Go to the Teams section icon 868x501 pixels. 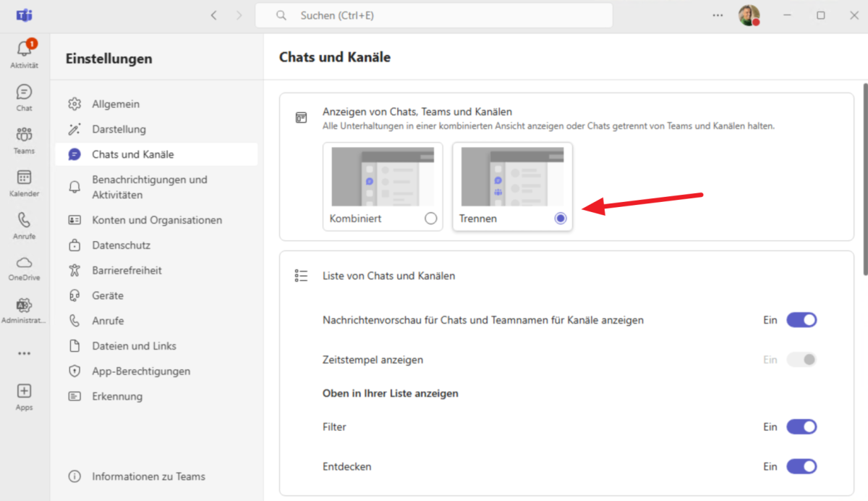click(x=24, y=135)
